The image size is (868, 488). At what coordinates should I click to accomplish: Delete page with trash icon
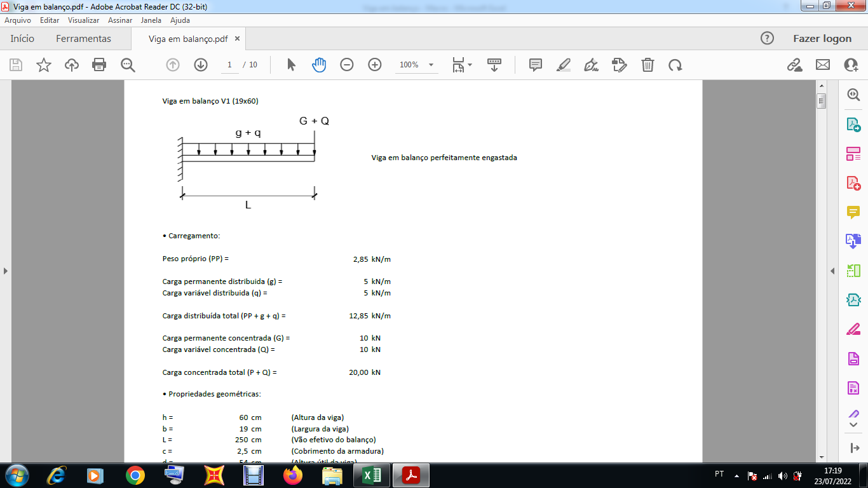coord(648,65)
